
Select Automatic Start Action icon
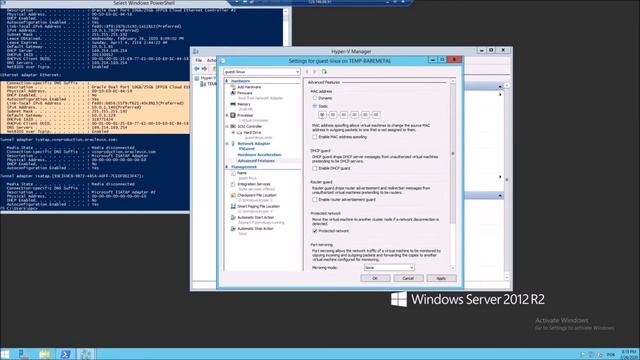pyautogui.click(x=233, y=218)
